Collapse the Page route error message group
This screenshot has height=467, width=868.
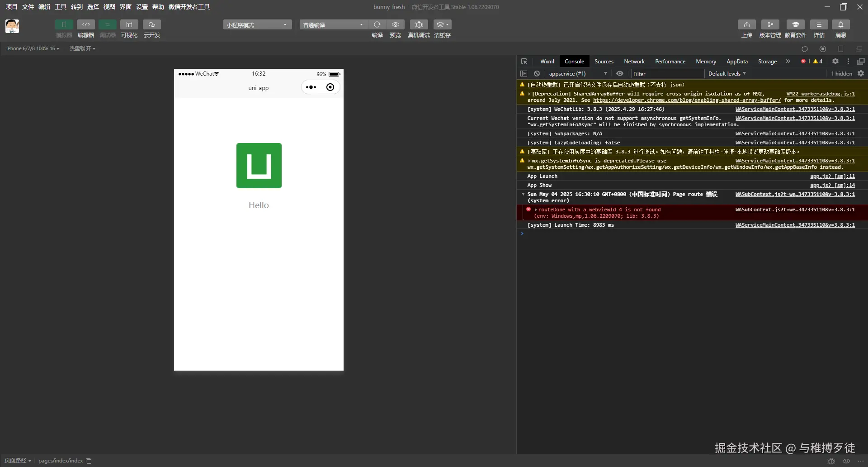click(523, 194)
